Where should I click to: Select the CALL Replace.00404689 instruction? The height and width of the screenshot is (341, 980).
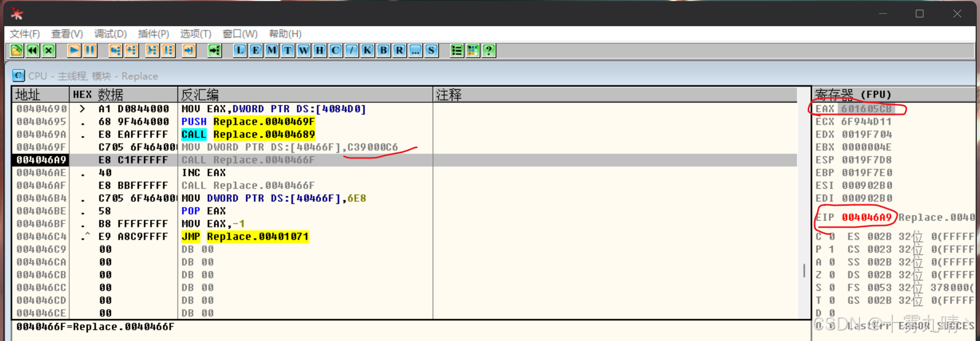(x=248, y=134)
